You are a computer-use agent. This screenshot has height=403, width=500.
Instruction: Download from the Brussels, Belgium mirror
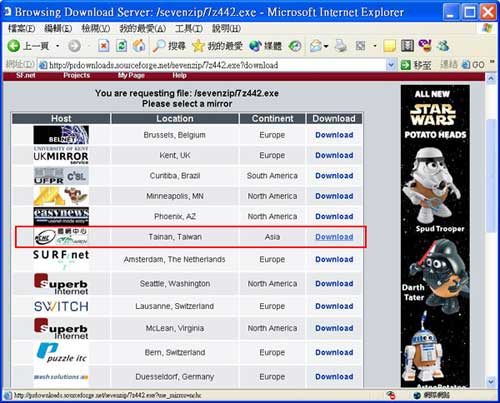[334, 135]
